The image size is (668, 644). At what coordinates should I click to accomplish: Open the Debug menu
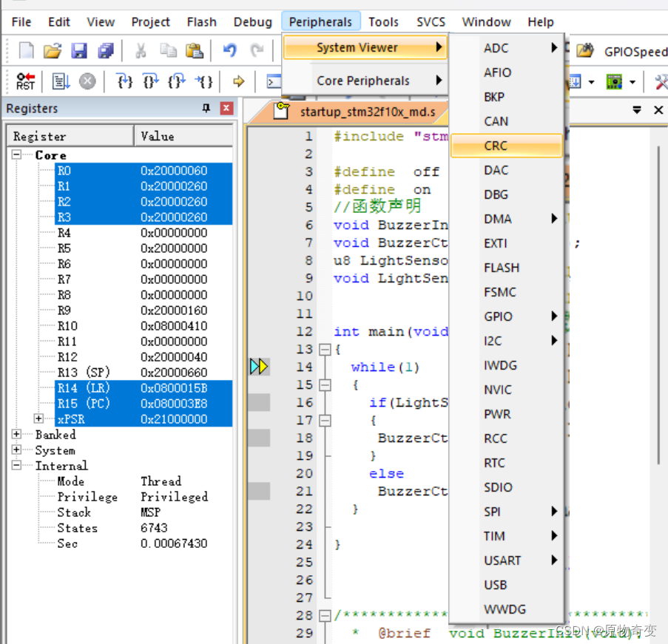252,22
